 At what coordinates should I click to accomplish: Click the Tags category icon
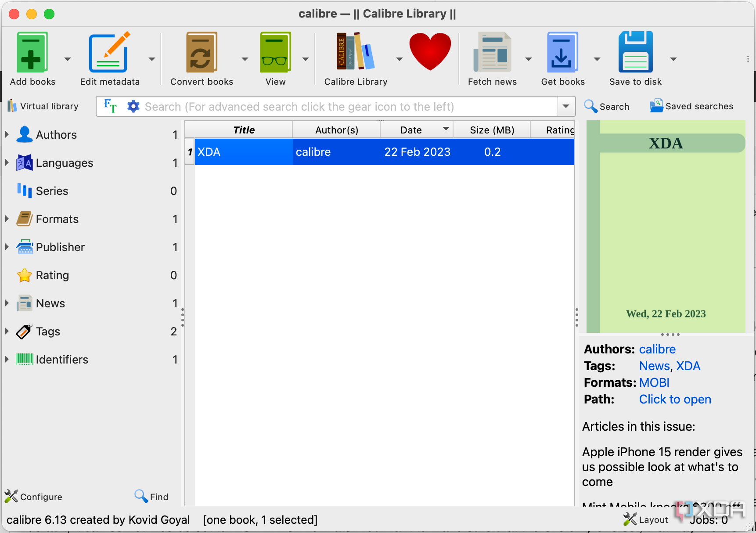25,331
